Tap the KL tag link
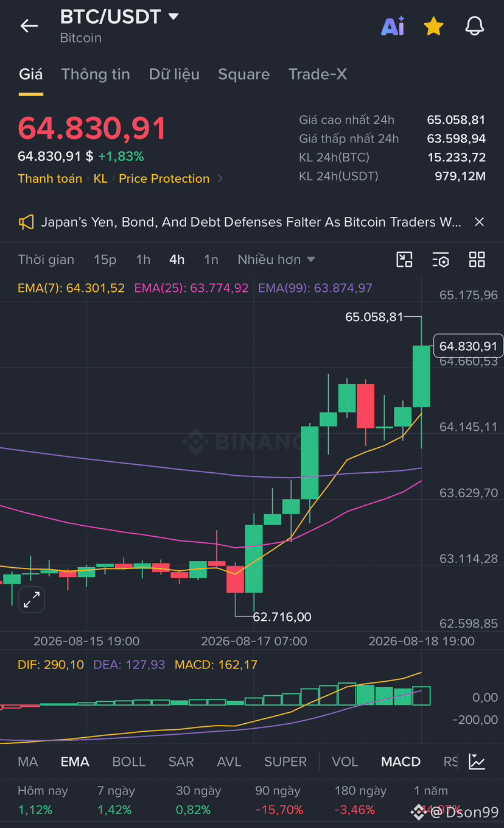The height and width of the screenshot is (828, 504). pos(100,179)
